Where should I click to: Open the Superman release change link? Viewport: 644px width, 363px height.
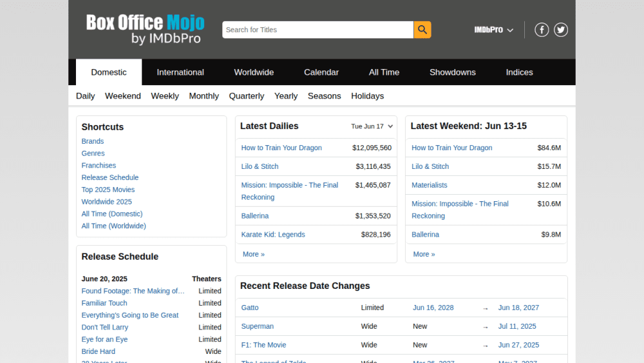tap(257, 326)
